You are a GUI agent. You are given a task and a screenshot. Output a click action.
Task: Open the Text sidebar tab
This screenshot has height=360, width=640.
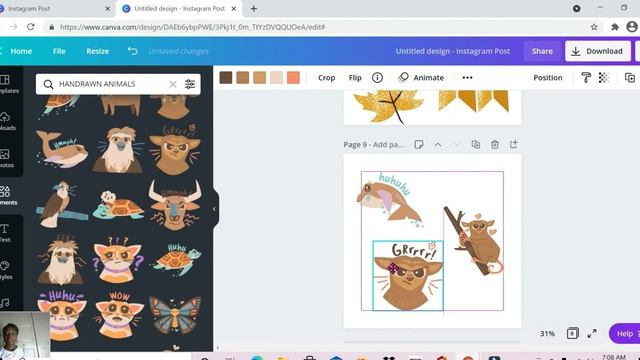point(5,233)
